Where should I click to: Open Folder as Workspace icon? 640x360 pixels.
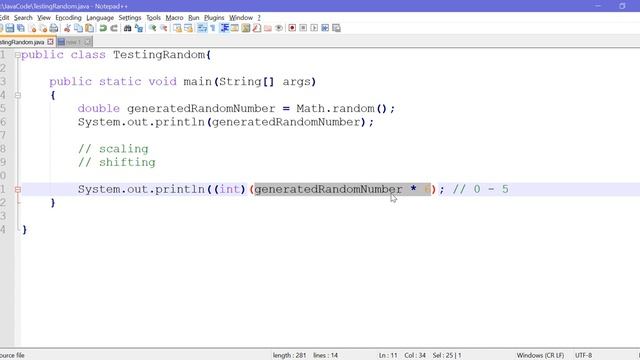tap(268, 28)
